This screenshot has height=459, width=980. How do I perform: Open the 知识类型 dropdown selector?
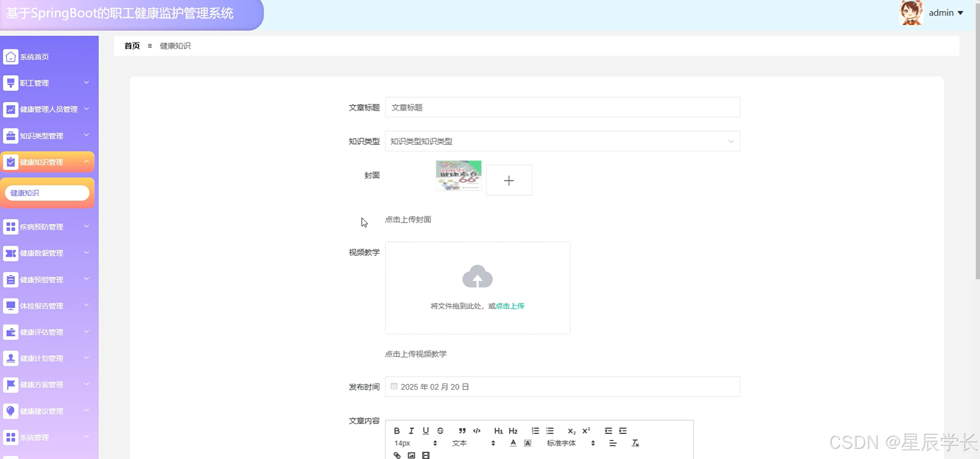click(x=562, y=141)
